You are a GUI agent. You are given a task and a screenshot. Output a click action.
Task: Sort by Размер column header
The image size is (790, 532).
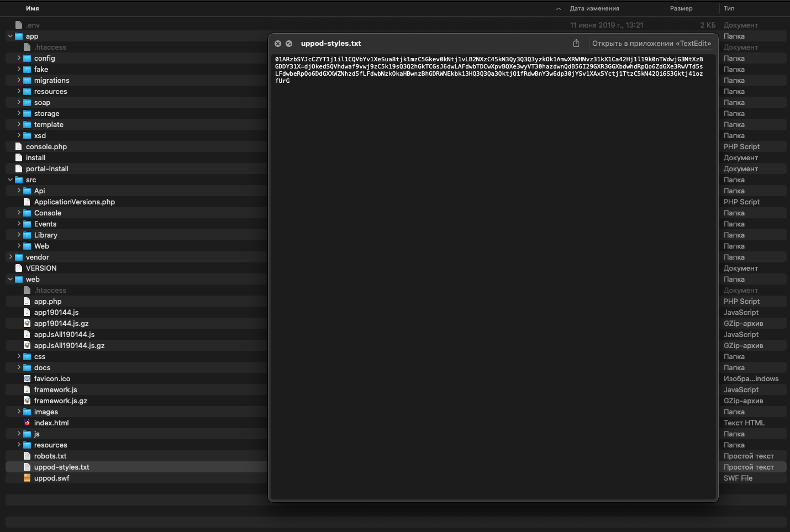pyautogui.click(x=681, y=8)
